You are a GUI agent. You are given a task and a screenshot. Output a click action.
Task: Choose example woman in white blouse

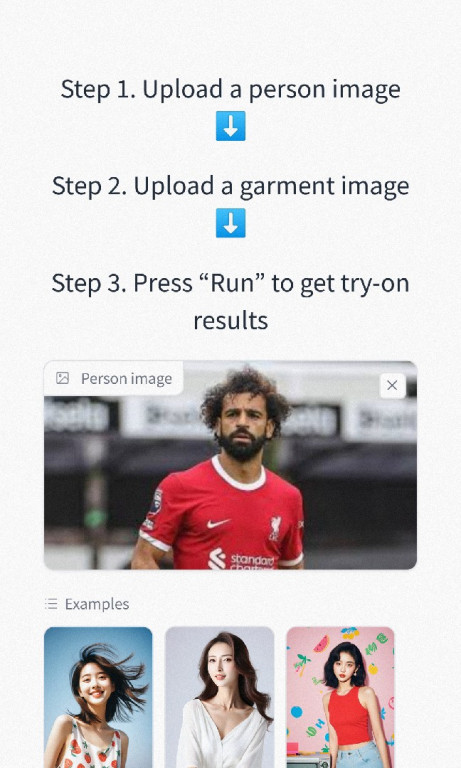tap(219, 697)
